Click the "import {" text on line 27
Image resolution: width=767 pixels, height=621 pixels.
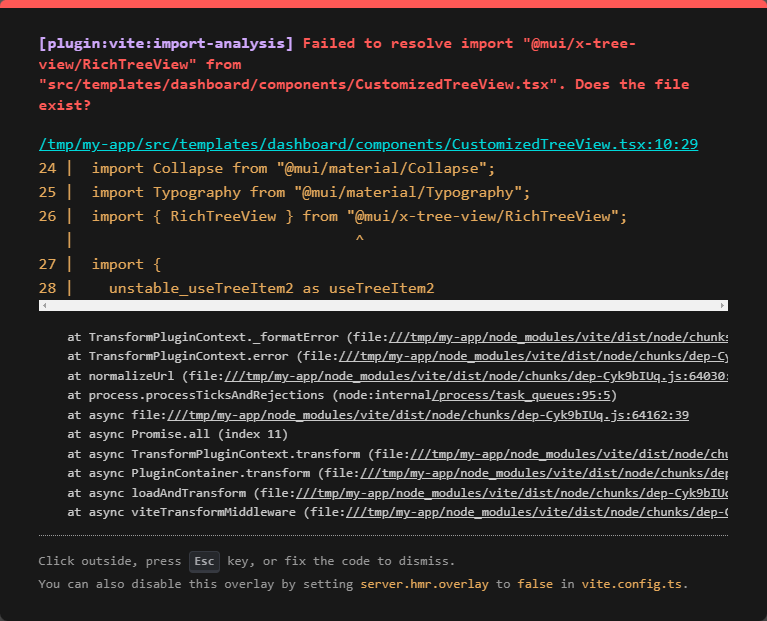tap(126, 264)
